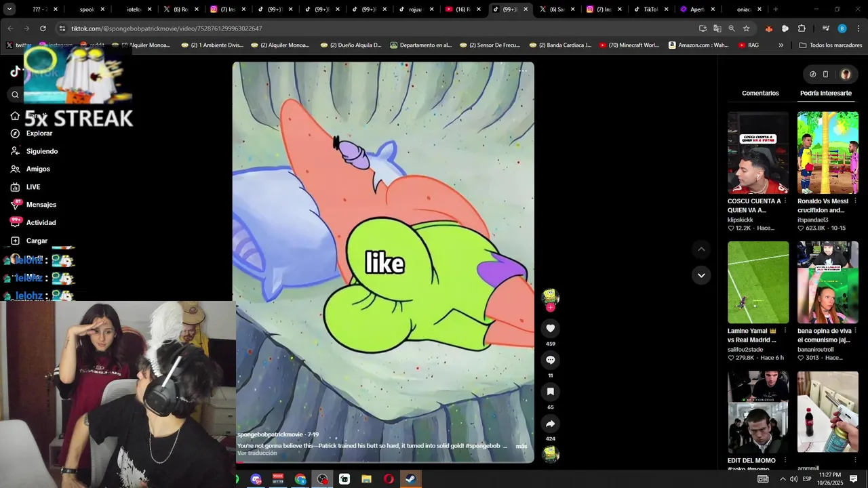The height and width of the screenshot is (488, 868).
Task: Open Opera browser from taskbar
Action: point(389,479)
